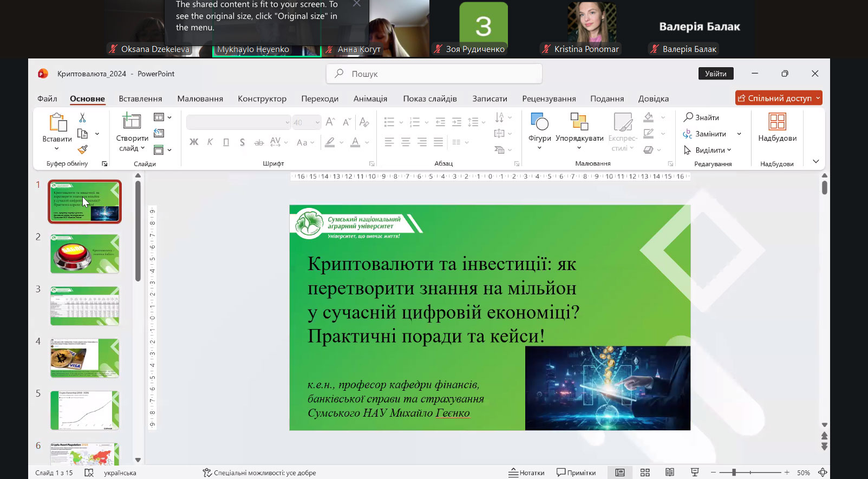Select slide 4 thumbnail with bitcoin image

coord(84,358)
